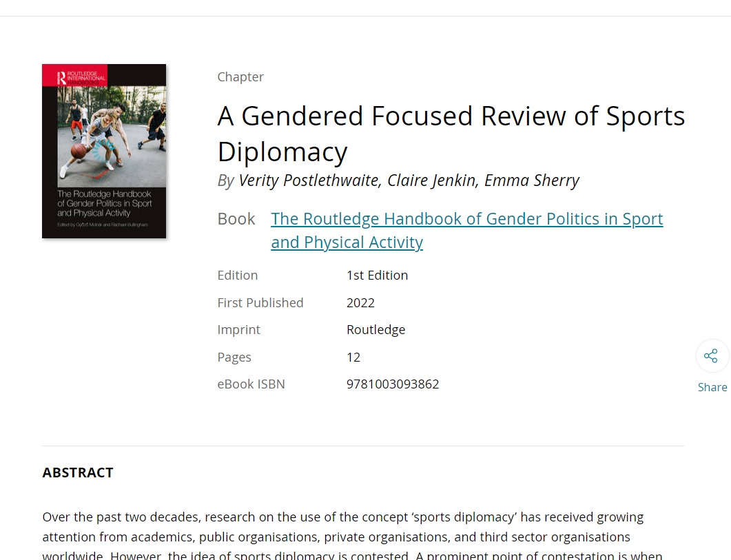Click the eBook ISBN number 9781003093862

393,384
